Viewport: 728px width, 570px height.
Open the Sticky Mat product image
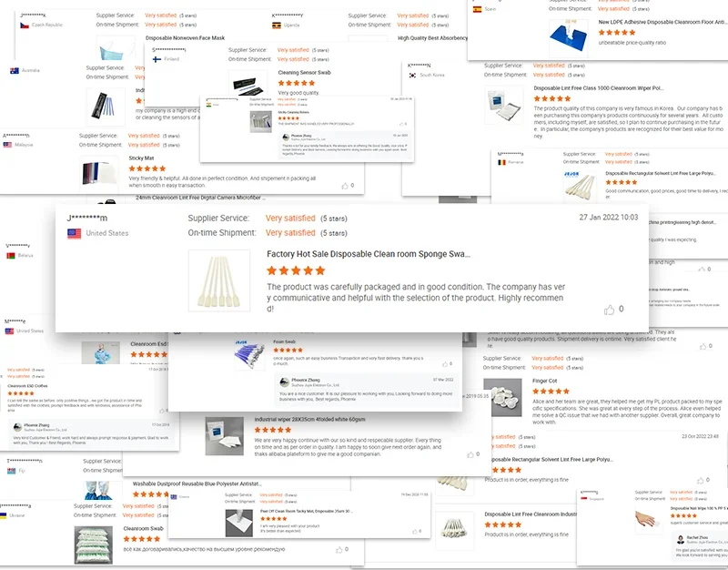pos(99,174)
